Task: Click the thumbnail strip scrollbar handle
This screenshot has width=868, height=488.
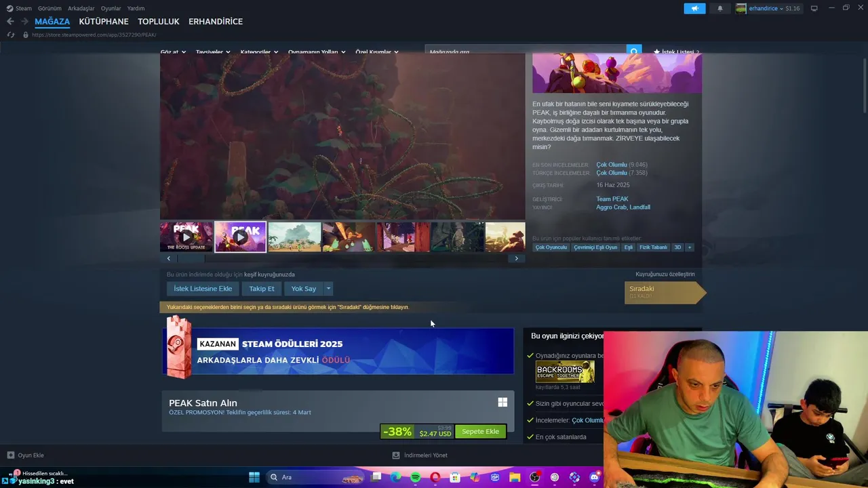Action: tap(191, 258)
